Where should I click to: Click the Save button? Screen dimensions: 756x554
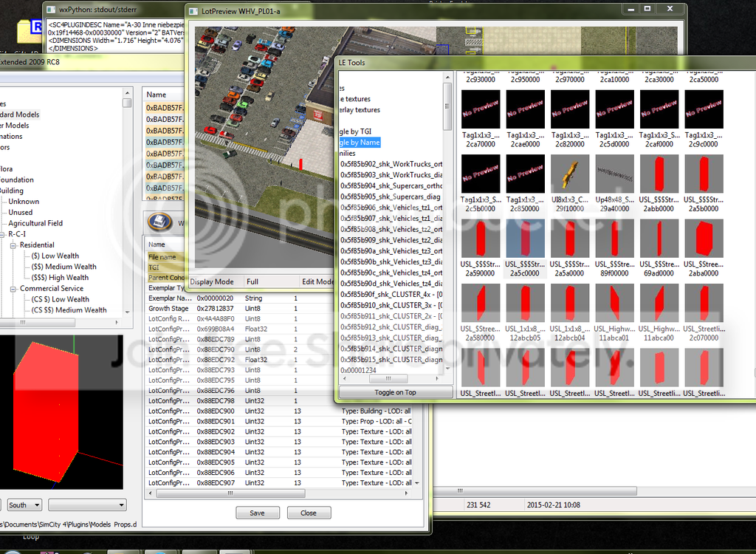tap(258, 513)
